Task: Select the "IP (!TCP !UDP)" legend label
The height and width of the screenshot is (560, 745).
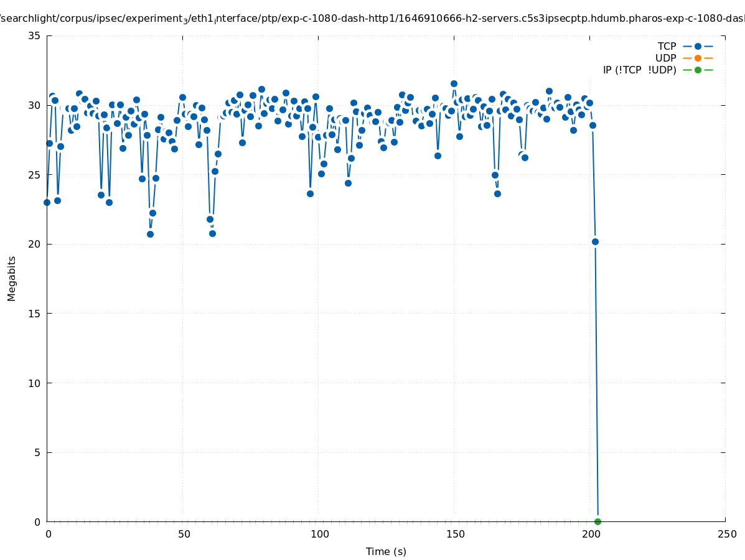Action: point(639,70)
